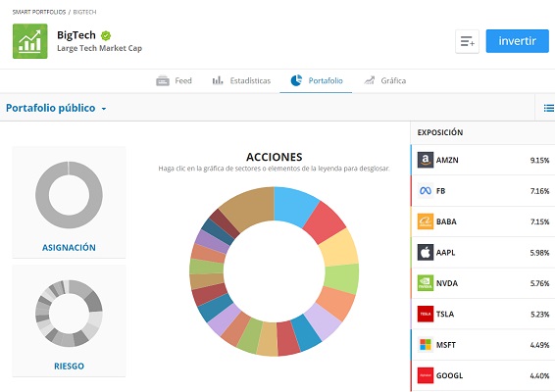The width and height of the screenshot is (555, 392).
Task: Click the Microsoft MSFT logo icon
Action: 426,345
